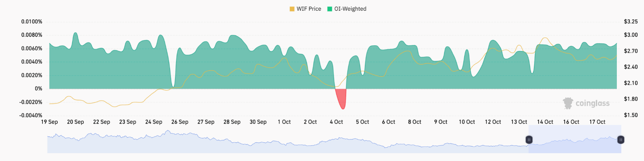
Task: Click the yellow WIF Price legend swatch
Action: coord(292,9)
